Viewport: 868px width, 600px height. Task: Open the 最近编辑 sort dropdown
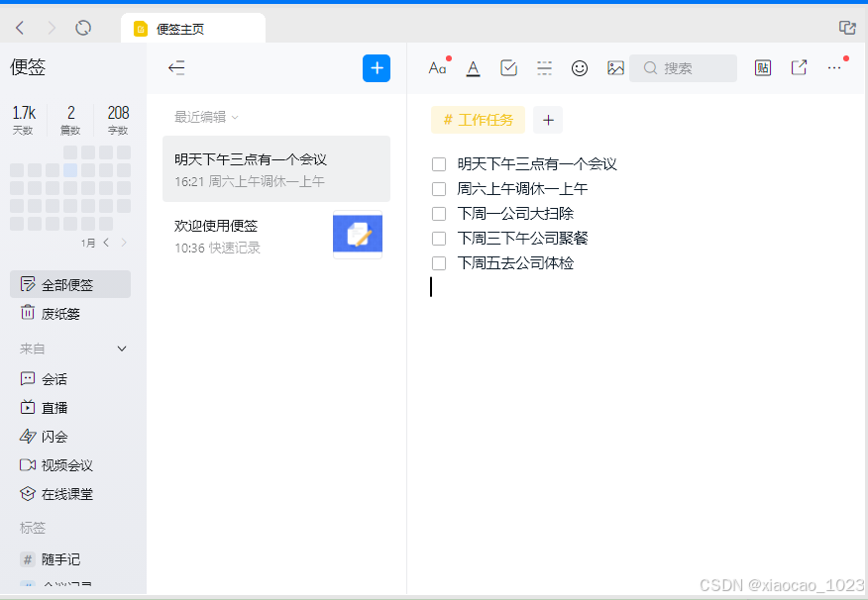(206, 117)
